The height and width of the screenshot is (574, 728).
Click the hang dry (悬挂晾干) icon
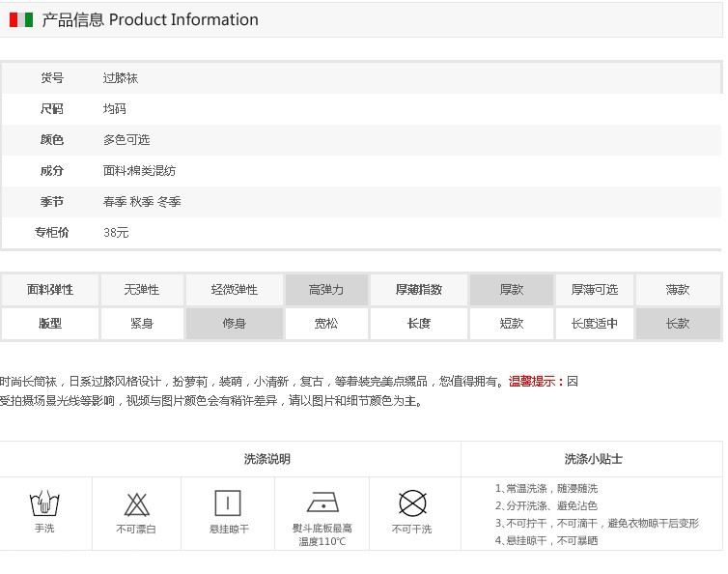point(228,503)
